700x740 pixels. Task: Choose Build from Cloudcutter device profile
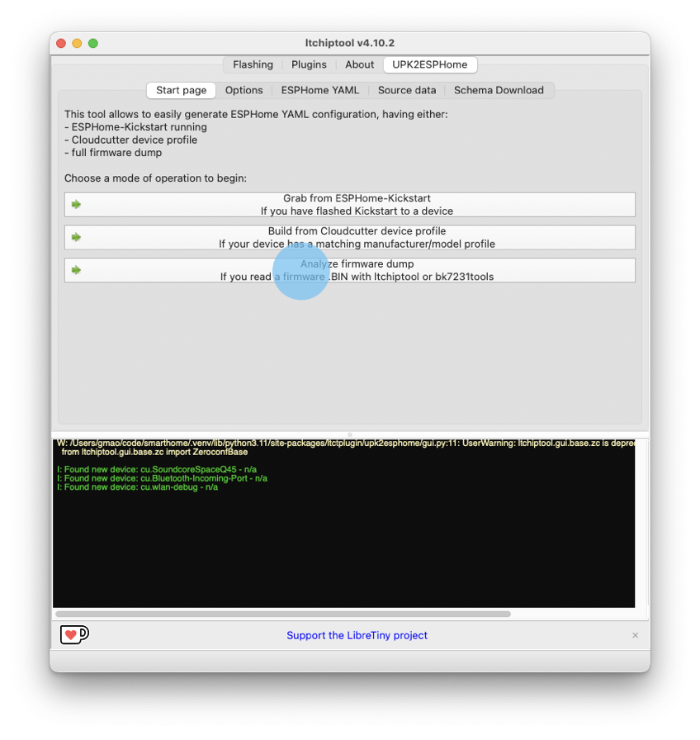tap(349, 237)
